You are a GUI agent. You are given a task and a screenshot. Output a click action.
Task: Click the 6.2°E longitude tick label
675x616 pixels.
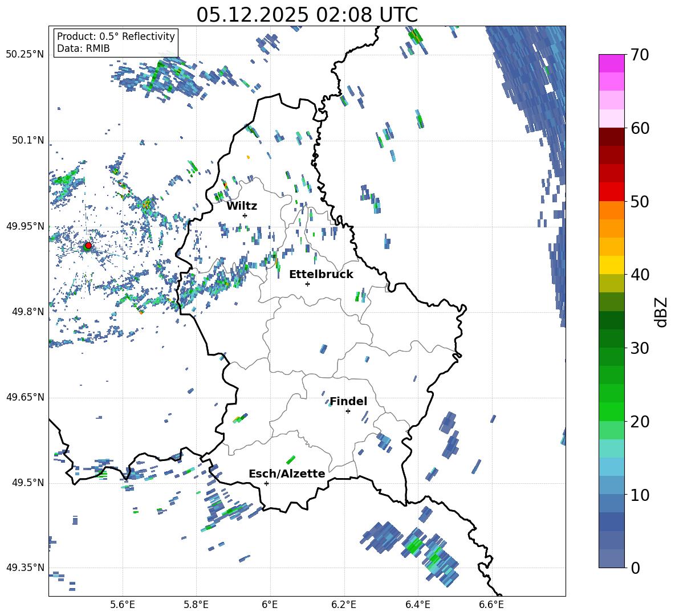(x=344, y=605)
